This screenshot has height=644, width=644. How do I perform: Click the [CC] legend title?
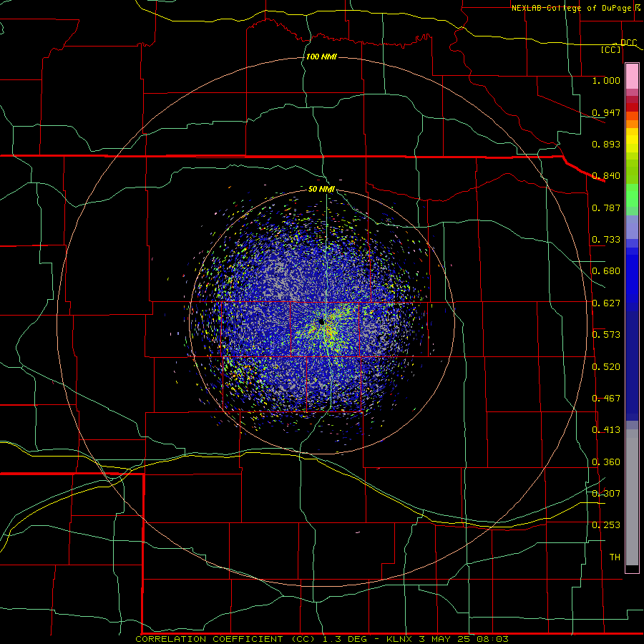(x=611, y=49)
